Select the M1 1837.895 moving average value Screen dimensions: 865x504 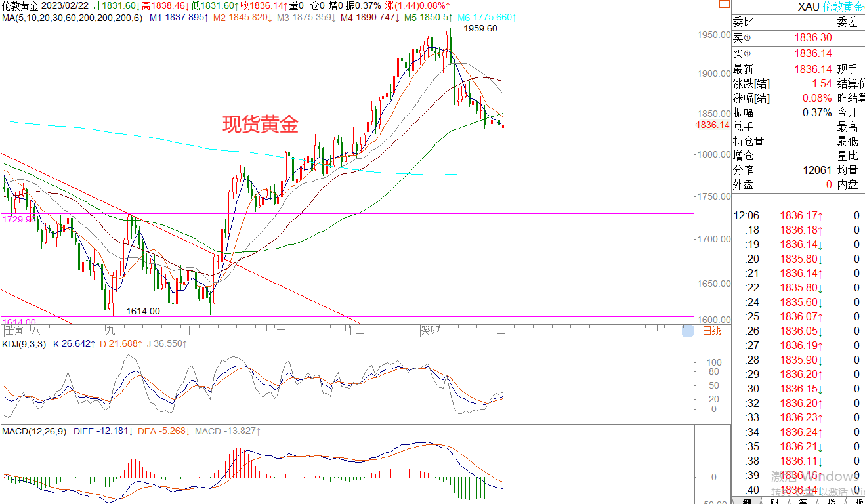(x=179, y=18)
